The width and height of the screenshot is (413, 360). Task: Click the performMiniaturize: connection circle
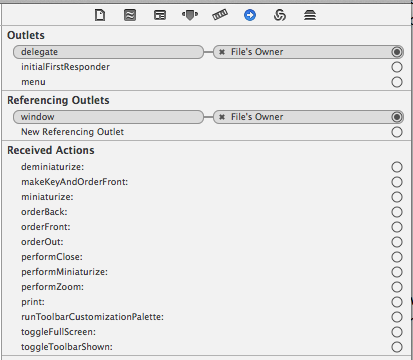[x=397, y=272]
